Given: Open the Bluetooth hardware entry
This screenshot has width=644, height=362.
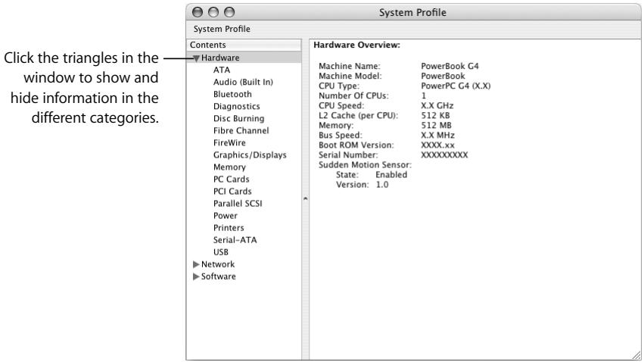Looking at the screenshot, I should pyautogui.click(x=232, y=94).
